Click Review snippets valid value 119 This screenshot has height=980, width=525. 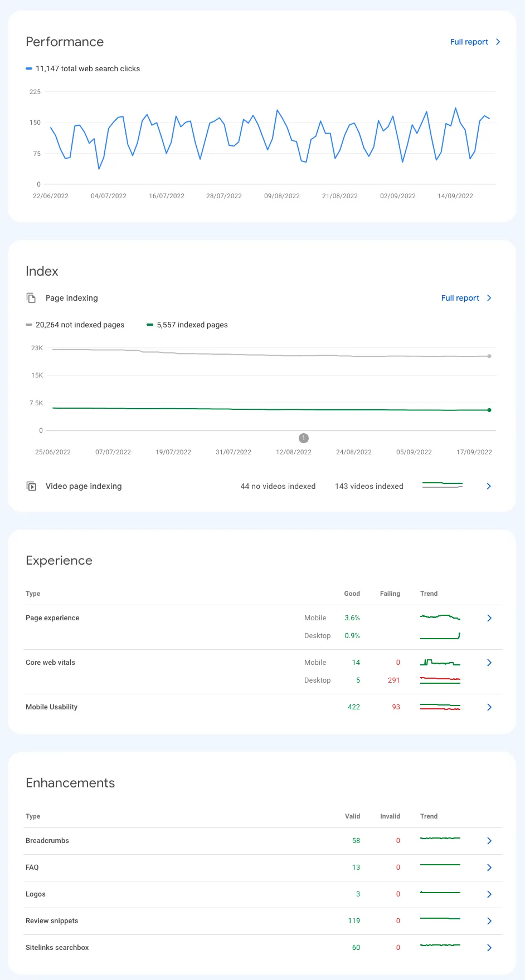(x=354, y=921)
